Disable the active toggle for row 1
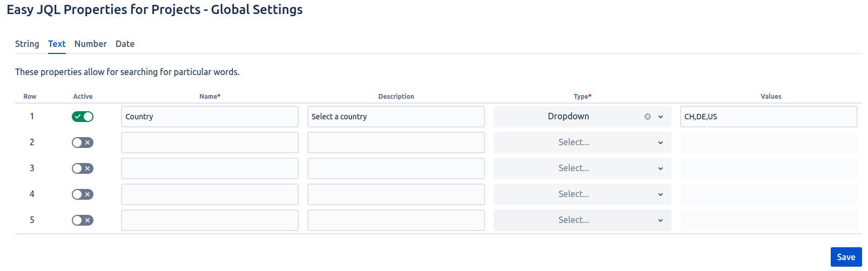Image resolution: width=868 pixels, height=271 pixels. pyautogui.click(x=83, y=117)
